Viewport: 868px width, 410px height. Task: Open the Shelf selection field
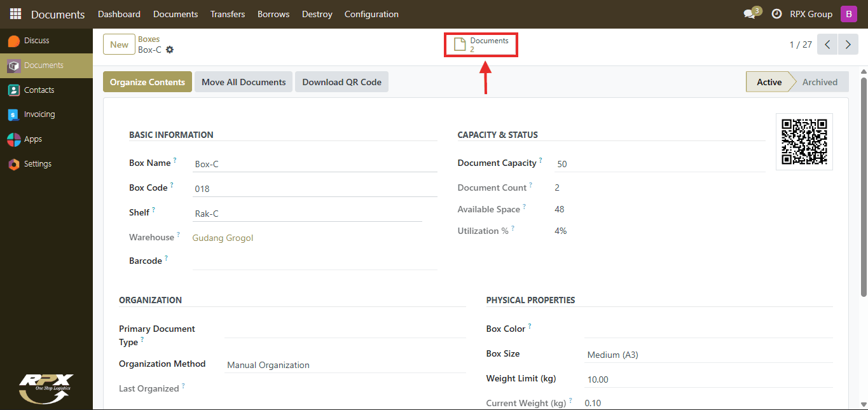point(307,214)
